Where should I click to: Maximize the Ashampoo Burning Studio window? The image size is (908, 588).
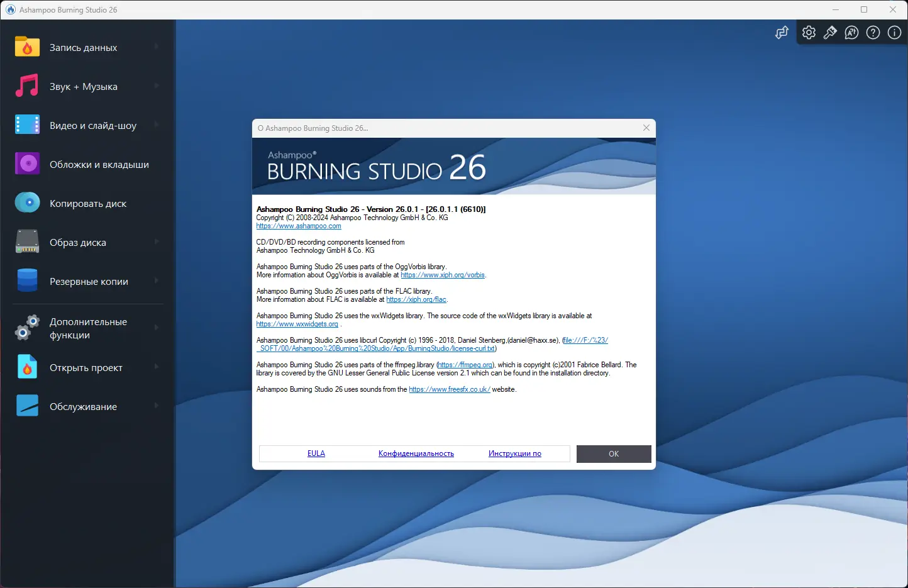tap(864, 9)
